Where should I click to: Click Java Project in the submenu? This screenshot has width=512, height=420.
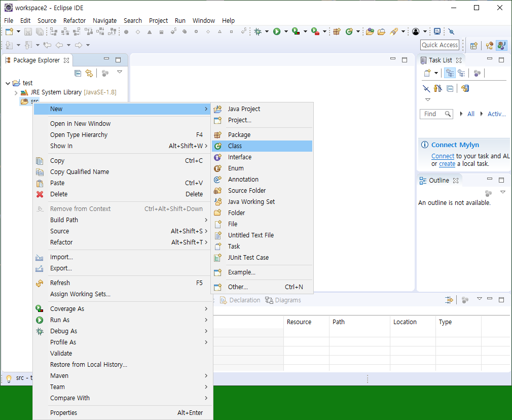(x=262, y=109)
